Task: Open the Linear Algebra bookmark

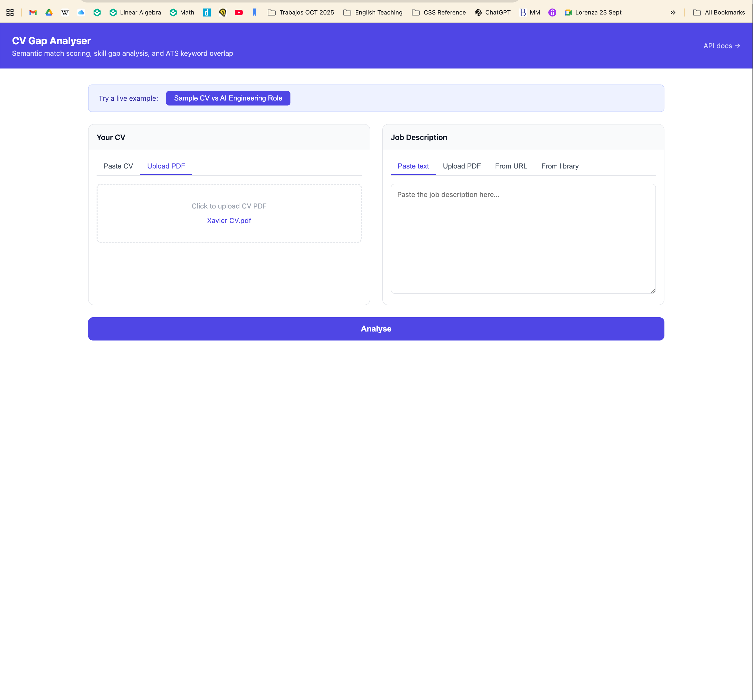Action: pos(135,12)
